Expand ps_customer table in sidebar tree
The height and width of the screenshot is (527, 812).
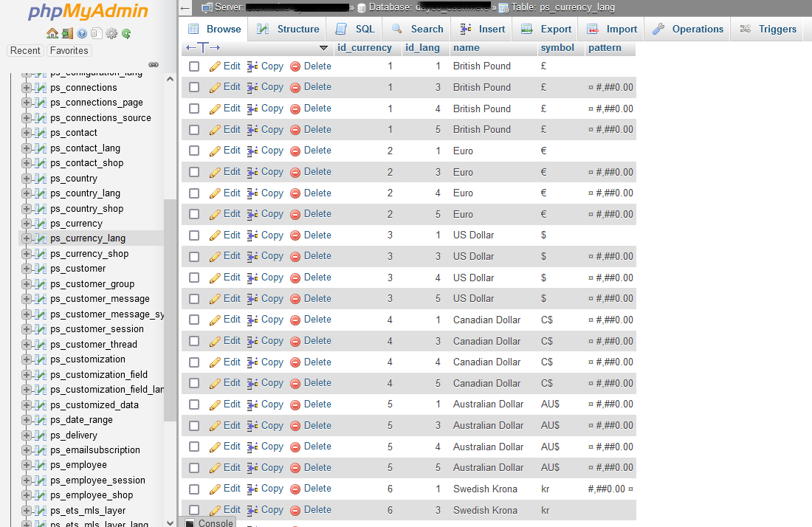[26, 269]
